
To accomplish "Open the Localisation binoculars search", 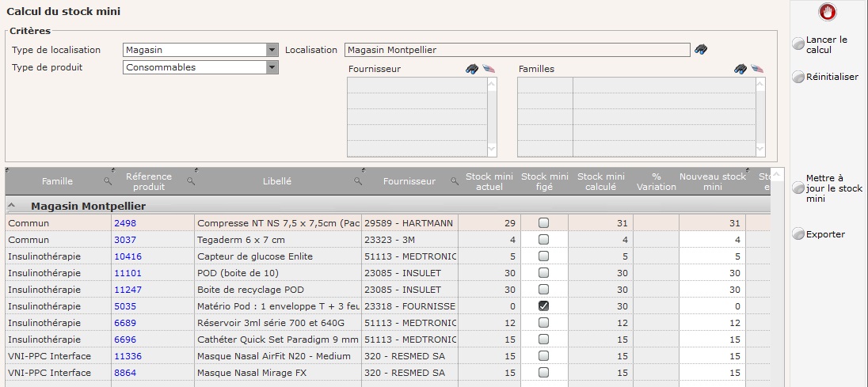I will pyautogui.click(x=701, y=49).
